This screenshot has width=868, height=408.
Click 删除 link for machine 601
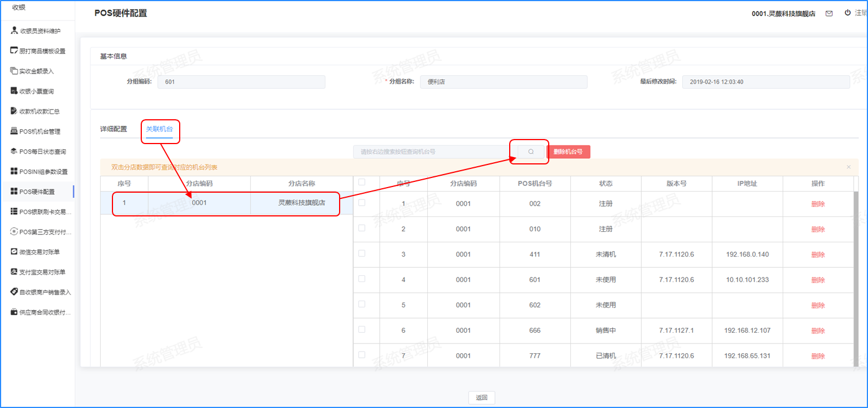(x=818, y=280)
